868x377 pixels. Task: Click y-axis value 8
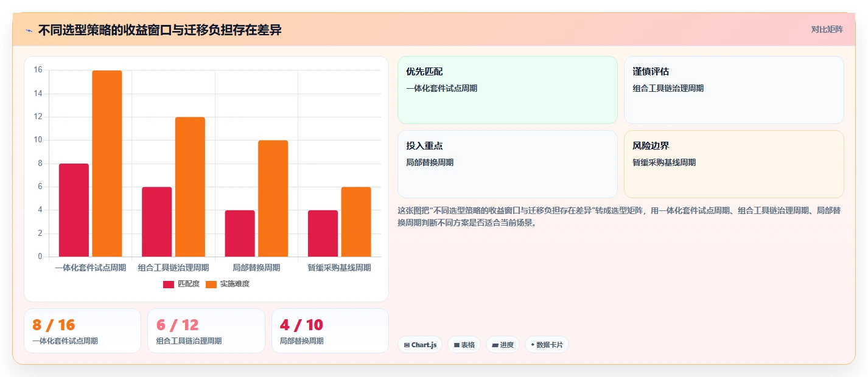click(40, 164)
